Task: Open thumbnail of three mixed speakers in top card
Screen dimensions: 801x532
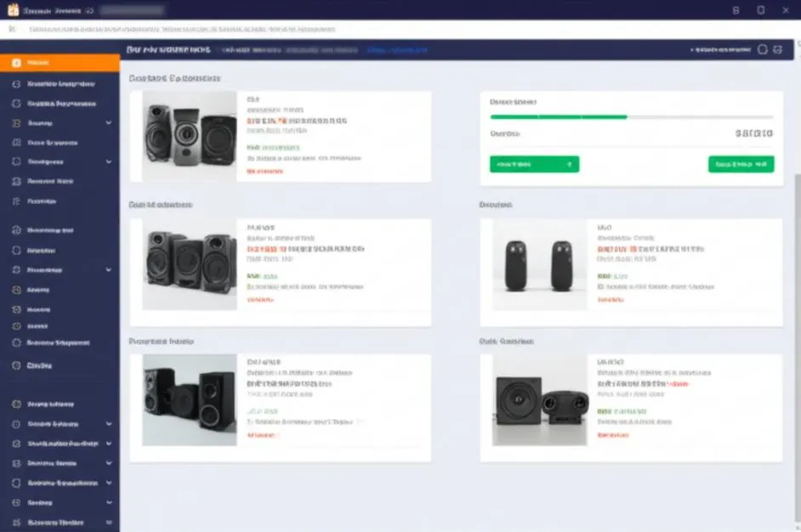Action: tap(190, 136)
